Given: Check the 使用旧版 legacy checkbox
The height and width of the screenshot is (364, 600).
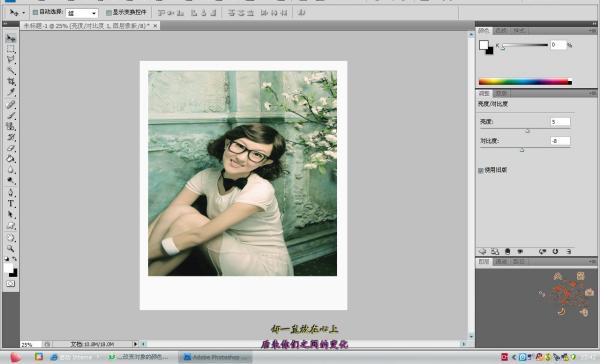Looking at the screenshot, I should (x=481, y=170).
